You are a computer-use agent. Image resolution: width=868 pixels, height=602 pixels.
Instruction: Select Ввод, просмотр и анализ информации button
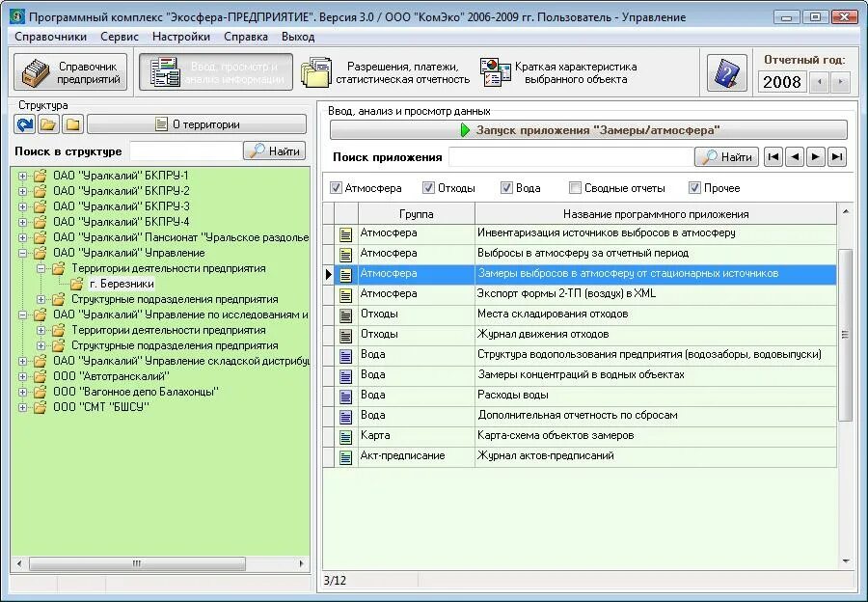tap(216, 72)
